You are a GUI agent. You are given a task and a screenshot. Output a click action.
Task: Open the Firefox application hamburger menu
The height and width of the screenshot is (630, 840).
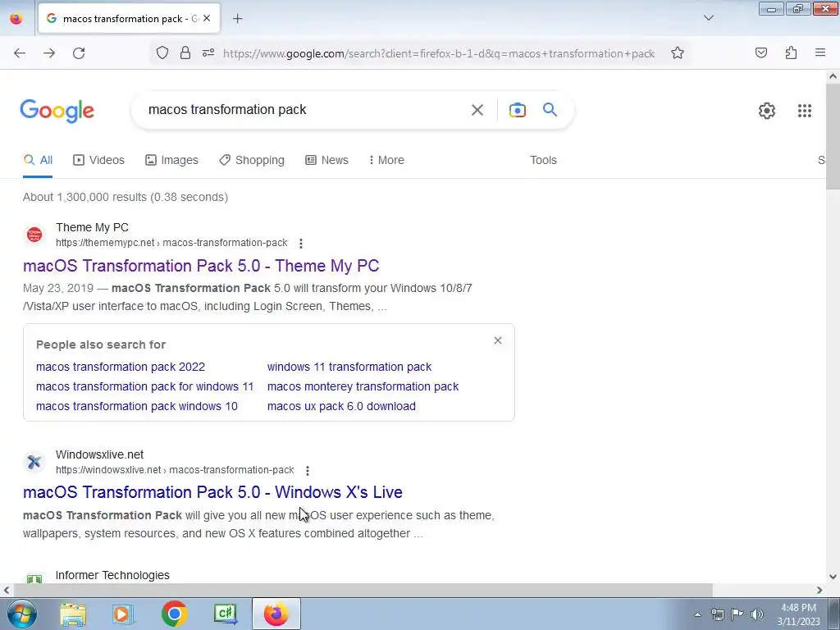coord(820,53)
